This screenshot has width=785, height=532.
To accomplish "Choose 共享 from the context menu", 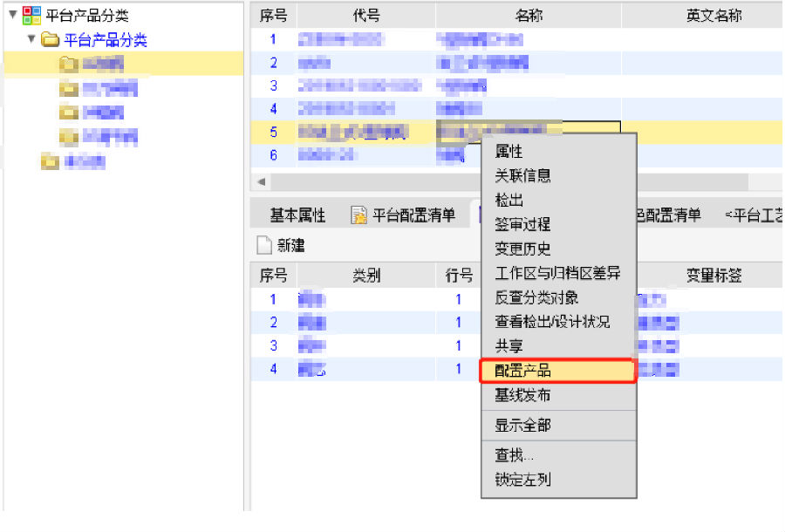I will point(509,346).
